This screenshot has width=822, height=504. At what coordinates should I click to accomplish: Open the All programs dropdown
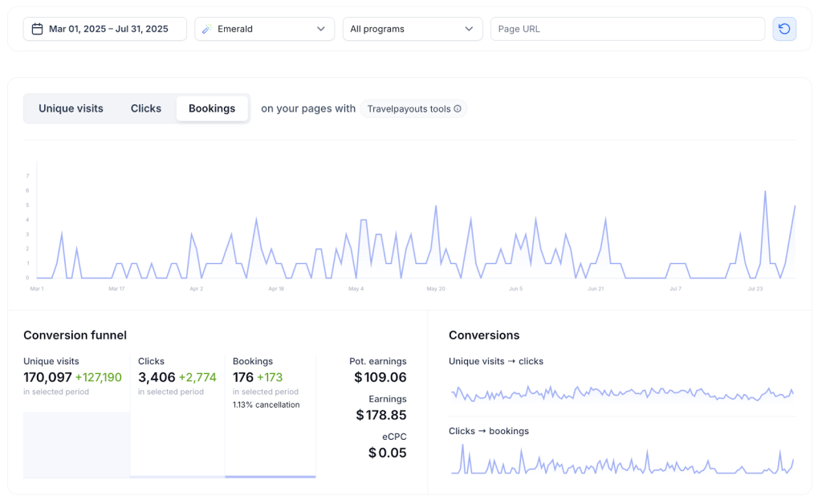412,29
